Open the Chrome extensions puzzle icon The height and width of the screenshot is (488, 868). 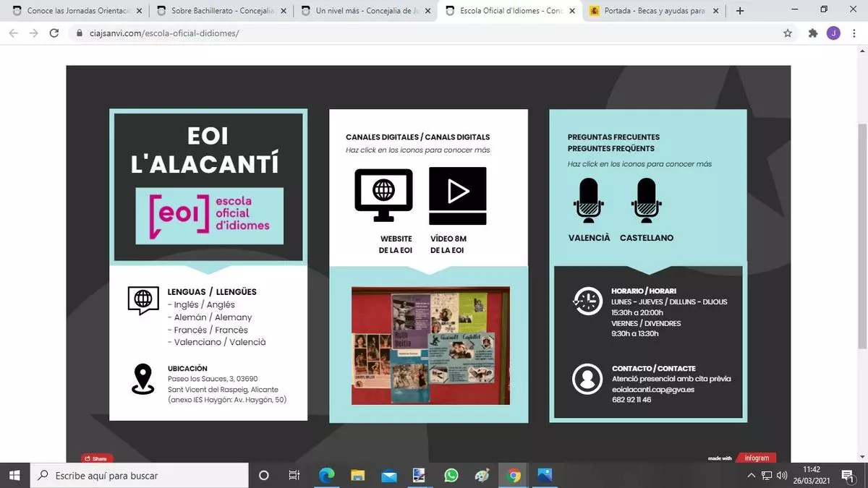[x=812, y=33]
